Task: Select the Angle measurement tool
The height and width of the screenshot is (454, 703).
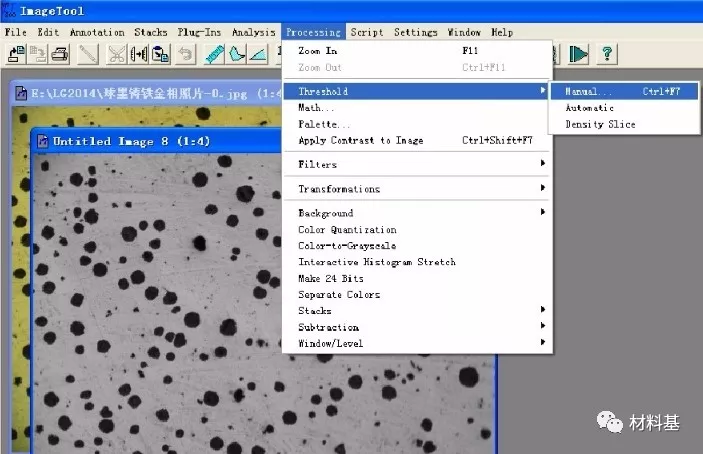Action: click(x=259, y=54)
